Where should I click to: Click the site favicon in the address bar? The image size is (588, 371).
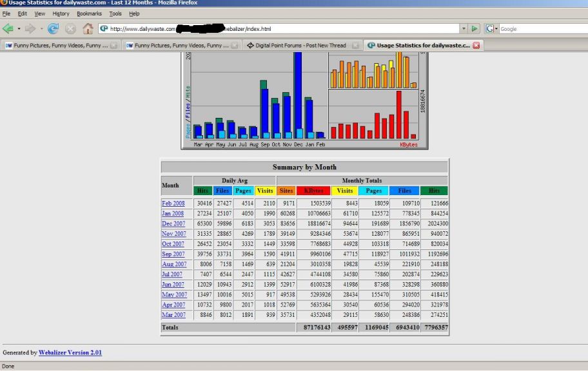pos(104,28)
